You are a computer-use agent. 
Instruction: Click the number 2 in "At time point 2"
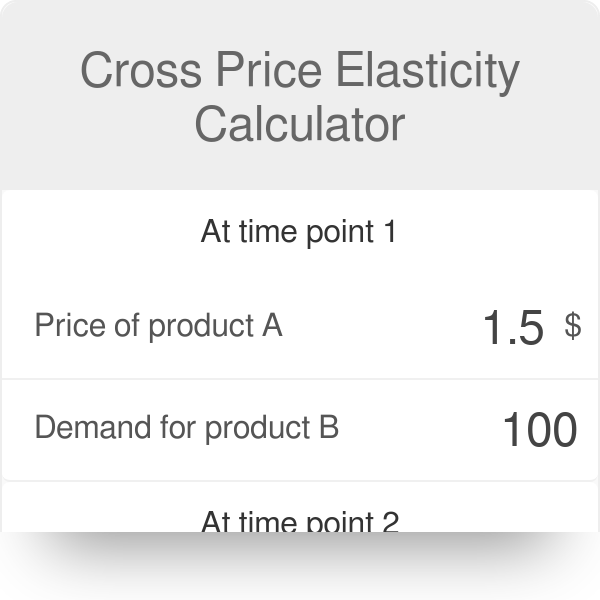pyautogui.click(x=390, y=521)
